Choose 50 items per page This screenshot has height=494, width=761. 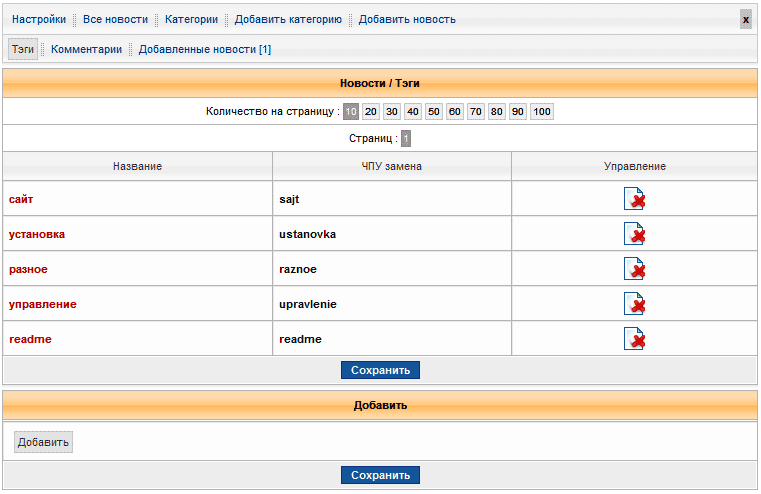point(434,112)
